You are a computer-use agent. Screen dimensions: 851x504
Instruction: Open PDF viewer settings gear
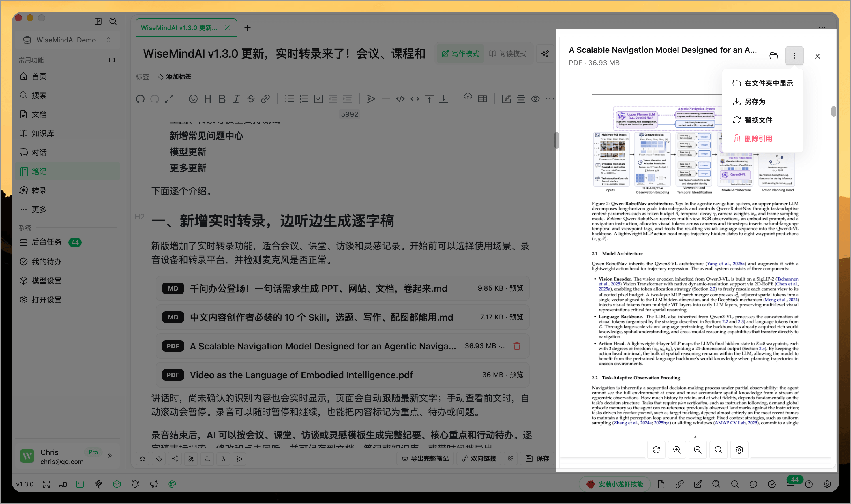coord(739,450)
